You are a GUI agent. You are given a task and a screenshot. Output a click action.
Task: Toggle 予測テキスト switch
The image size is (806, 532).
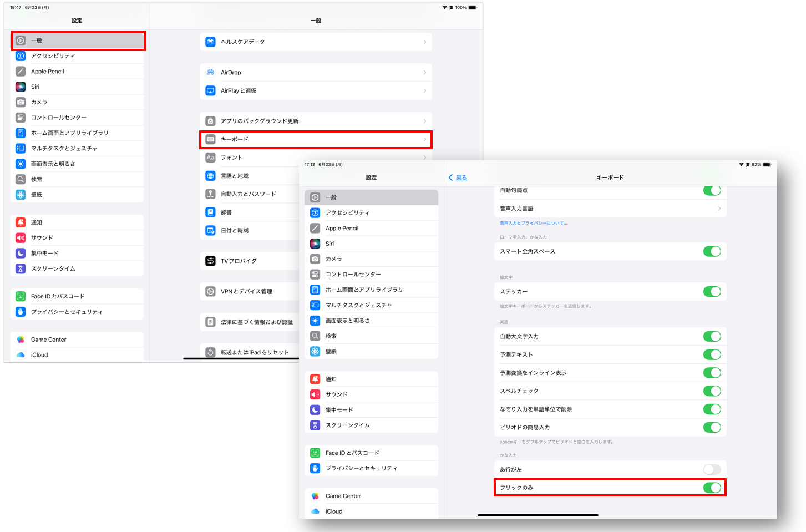(x=712, y=354)
